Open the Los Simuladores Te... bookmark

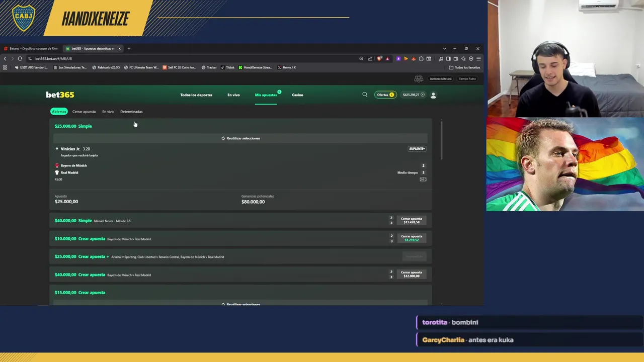(x=70, y=67)
